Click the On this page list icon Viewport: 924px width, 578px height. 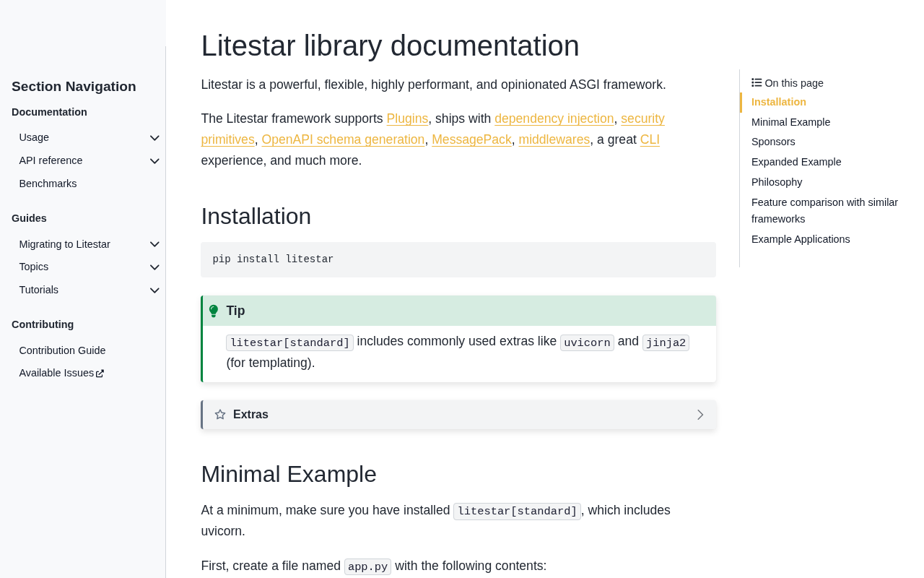coord(757,82)
